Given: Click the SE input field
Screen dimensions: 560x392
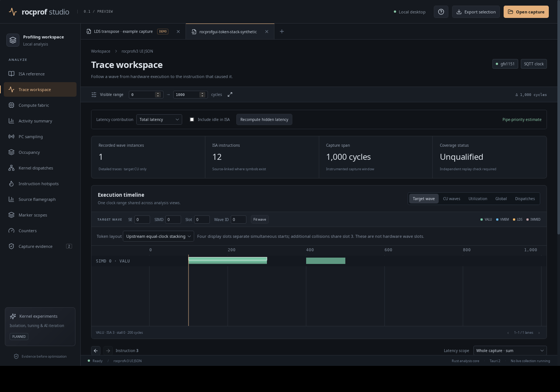Looking at the screenshot, I should coord(142,220).
